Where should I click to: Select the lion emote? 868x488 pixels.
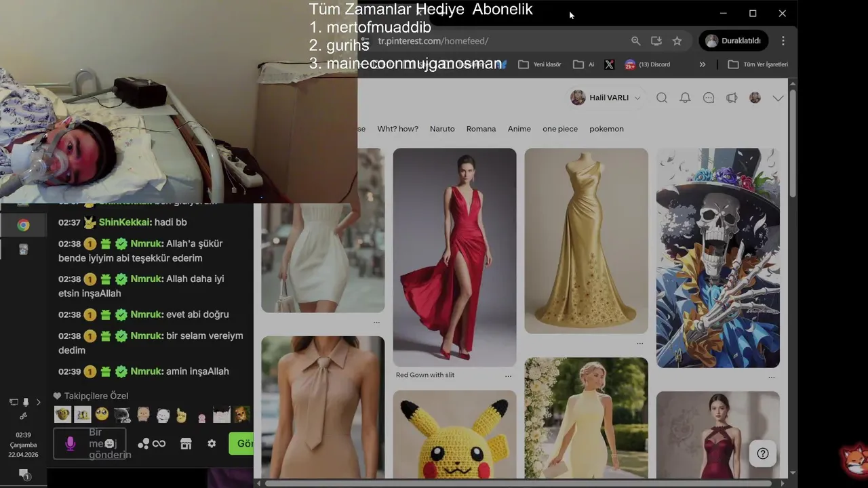pyautogui.click(x=243, y=414)
